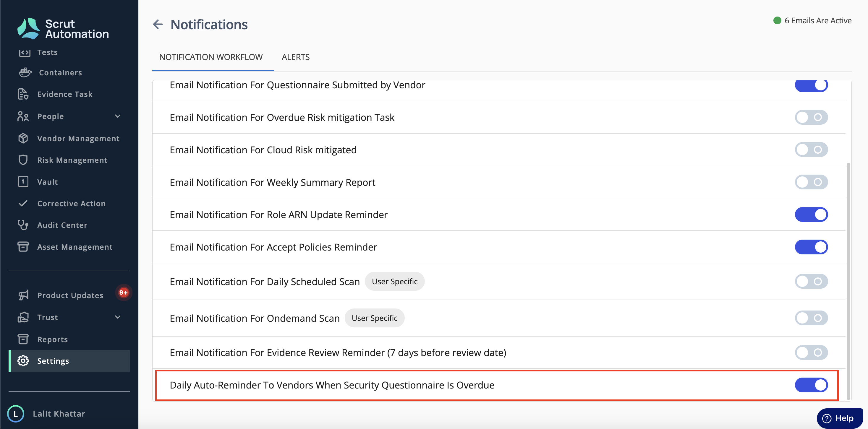Click 'Email Notification For Role ARN Update Reminder' text
The image size is (868, 429).
pyautogui.click(x=279, y=214)
